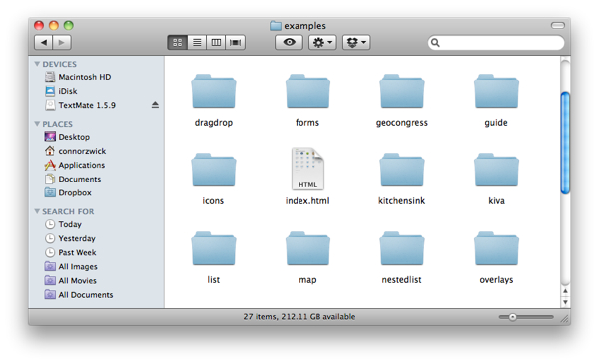Open Applications in the sidebar
Screen dimensions: 599x364
[x=75, y=165]
